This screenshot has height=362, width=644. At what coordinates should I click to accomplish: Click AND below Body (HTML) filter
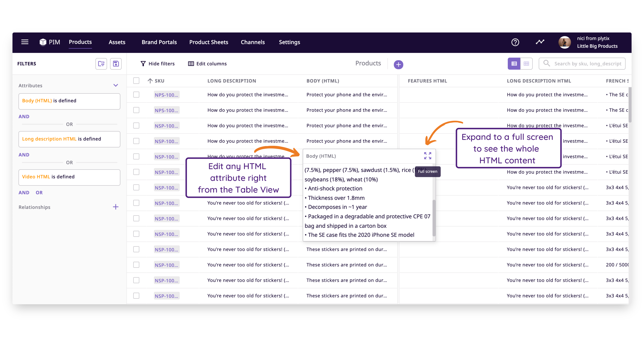[x=24, y=116]
